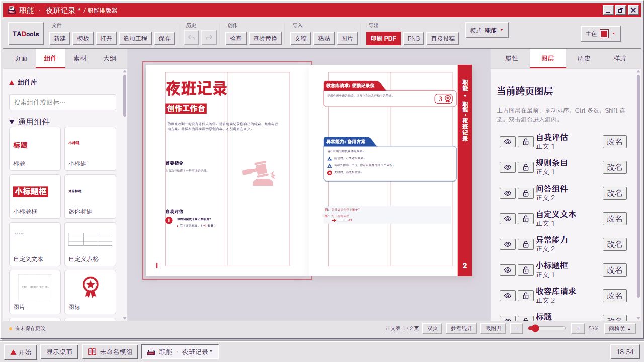
Task: Lock the 问答组件 layer
Action: pos(526,193)
